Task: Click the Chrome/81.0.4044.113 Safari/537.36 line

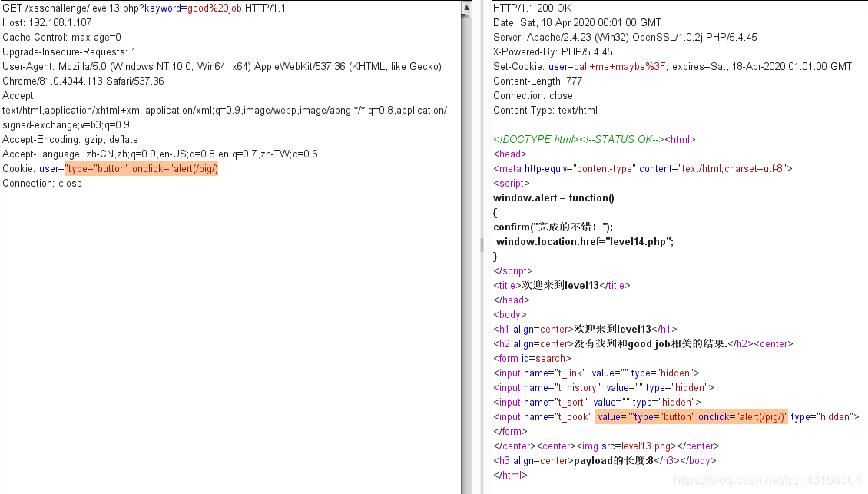Action: point(83,81)
